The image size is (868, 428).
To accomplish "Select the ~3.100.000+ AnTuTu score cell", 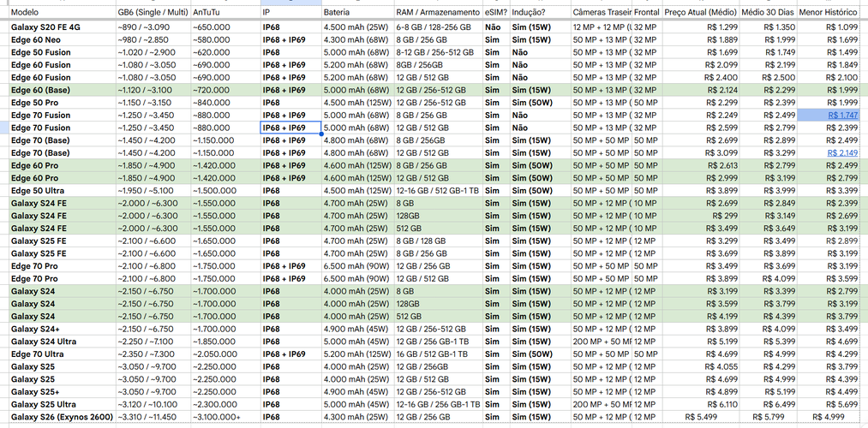I will pyautogui.click(x=225, y=416).
